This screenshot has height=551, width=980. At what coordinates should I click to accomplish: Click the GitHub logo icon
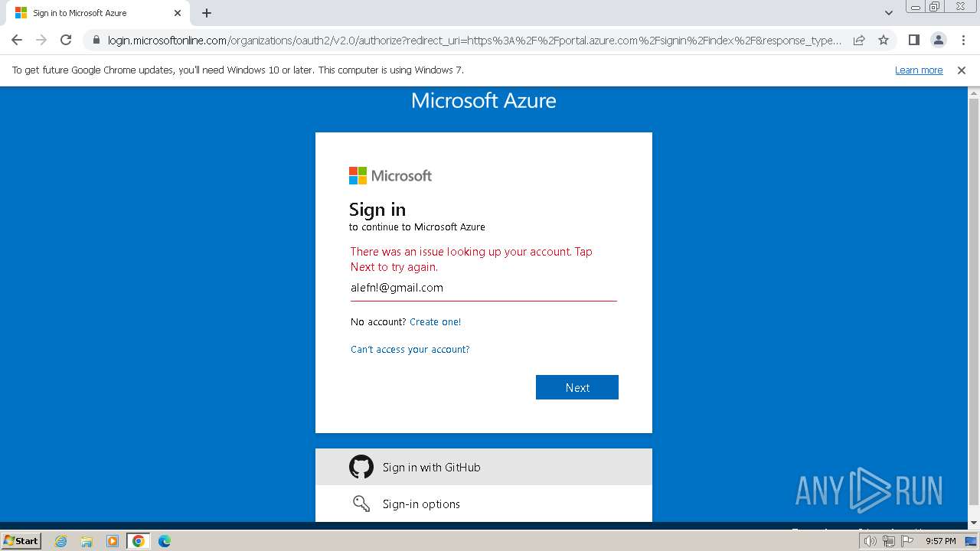[x=361, y=467]
